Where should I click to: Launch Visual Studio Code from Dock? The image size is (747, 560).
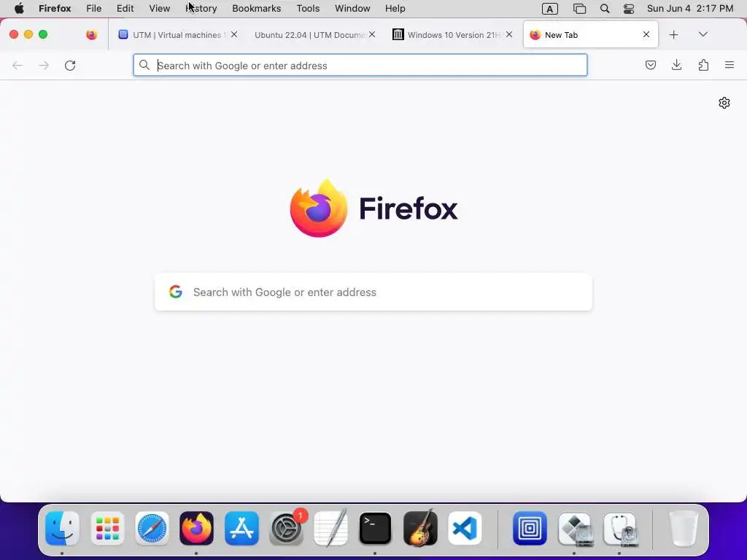click(465, 528)
